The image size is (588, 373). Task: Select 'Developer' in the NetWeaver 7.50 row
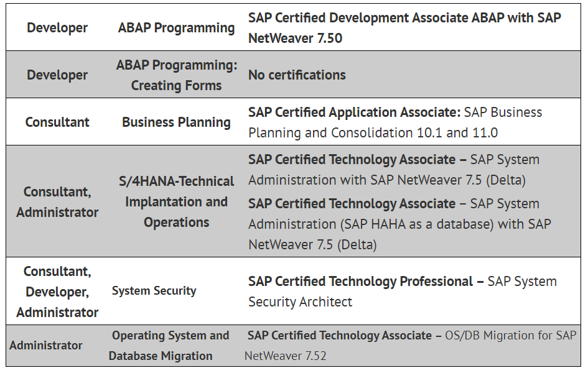point(57,28)
